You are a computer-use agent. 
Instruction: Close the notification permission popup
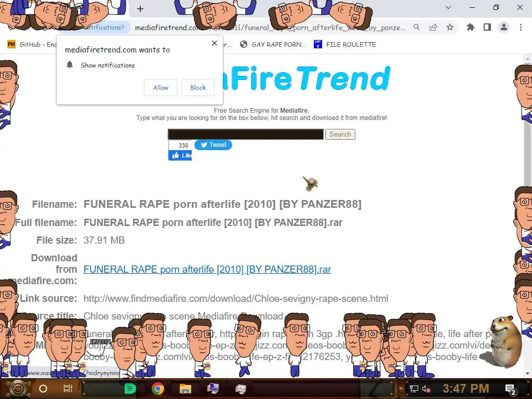(x=215, y=43)
